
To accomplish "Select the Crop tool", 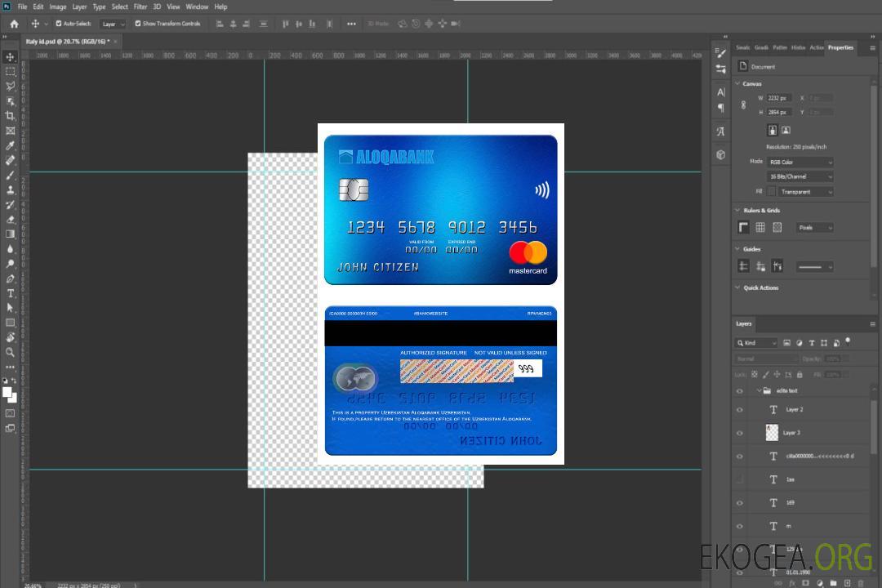I will [10, 116].
